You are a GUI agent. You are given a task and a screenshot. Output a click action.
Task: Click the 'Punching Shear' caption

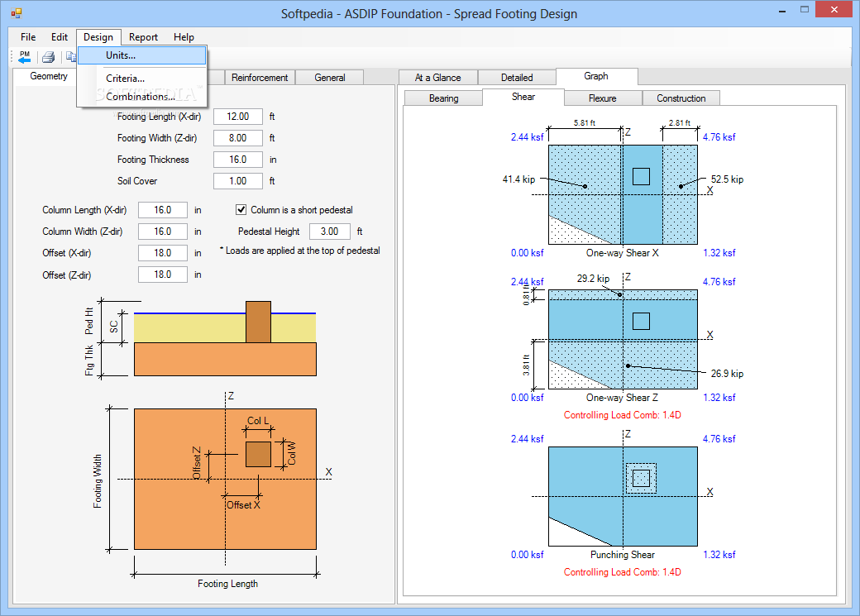(x=623, y=555)
